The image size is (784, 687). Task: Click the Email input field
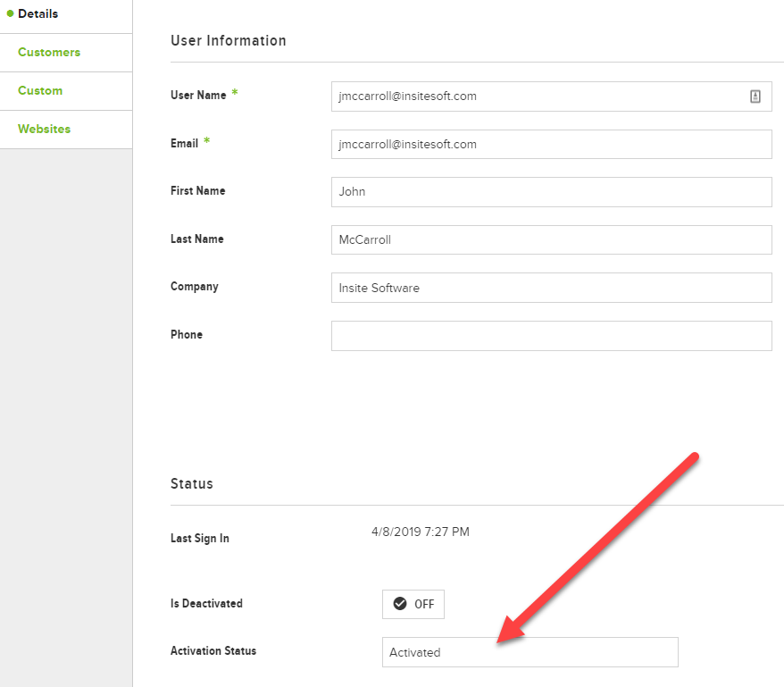pos(552,144)
